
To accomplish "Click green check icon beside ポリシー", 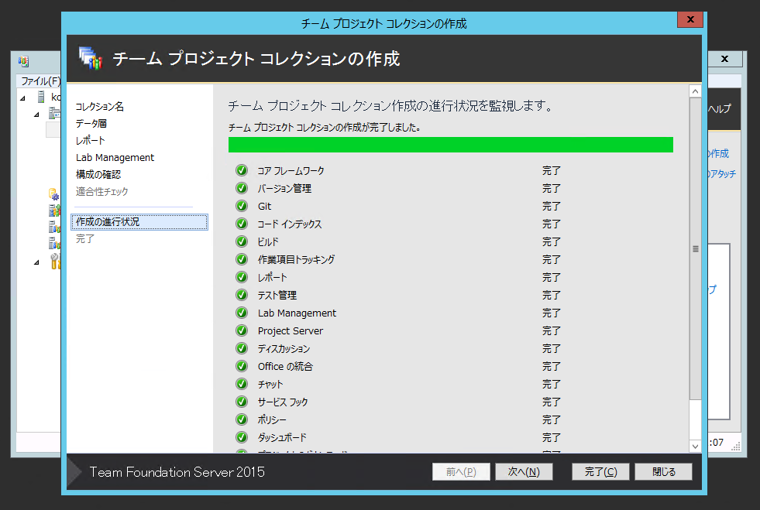I will coord(241,419).
